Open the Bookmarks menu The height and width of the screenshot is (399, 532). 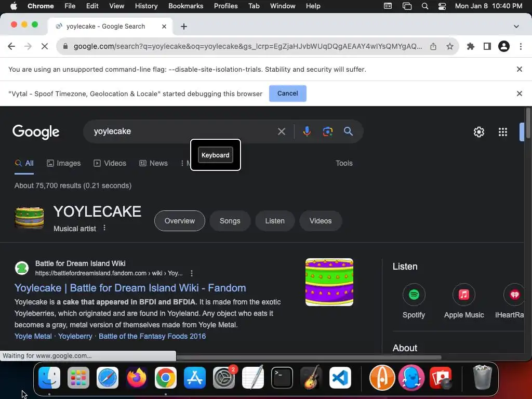[185, 6]
